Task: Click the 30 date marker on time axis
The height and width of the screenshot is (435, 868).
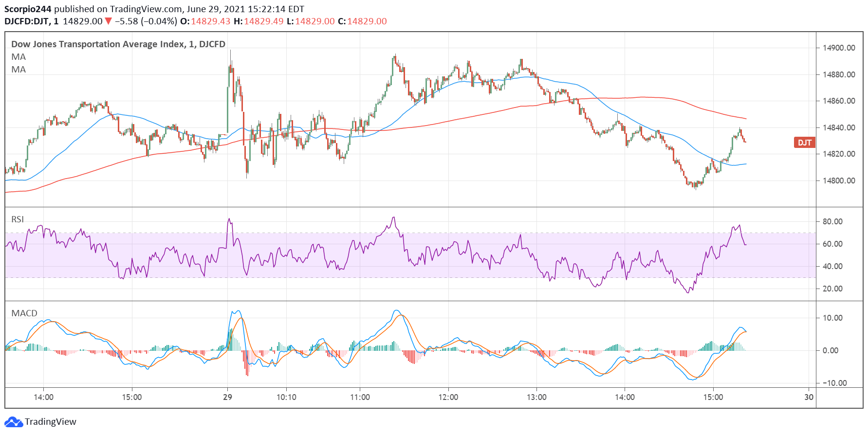Action: tap(809, 397)
